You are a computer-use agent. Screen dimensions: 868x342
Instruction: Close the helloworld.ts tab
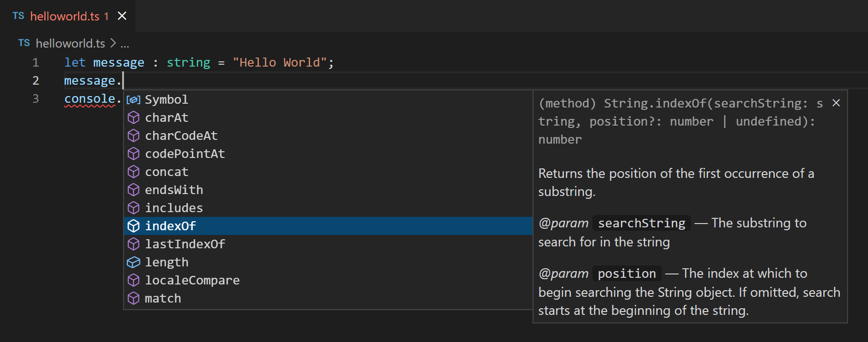[x=122, y=16]
